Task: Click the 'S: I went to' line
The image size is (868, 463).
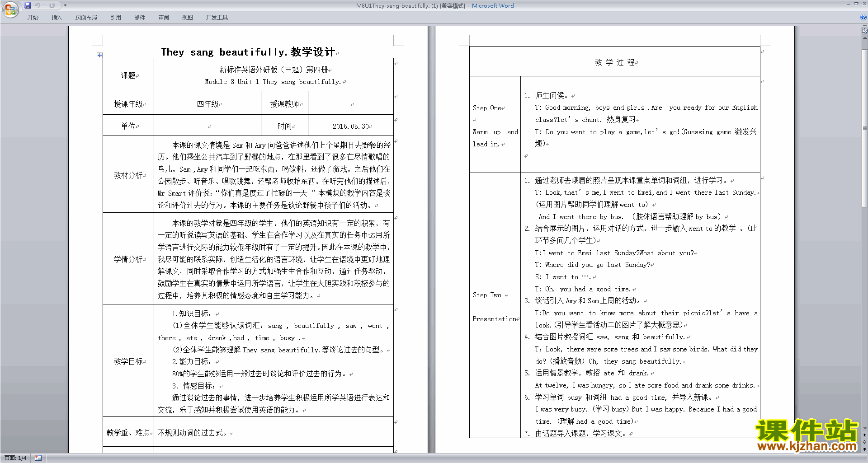Action: point(562,277)
